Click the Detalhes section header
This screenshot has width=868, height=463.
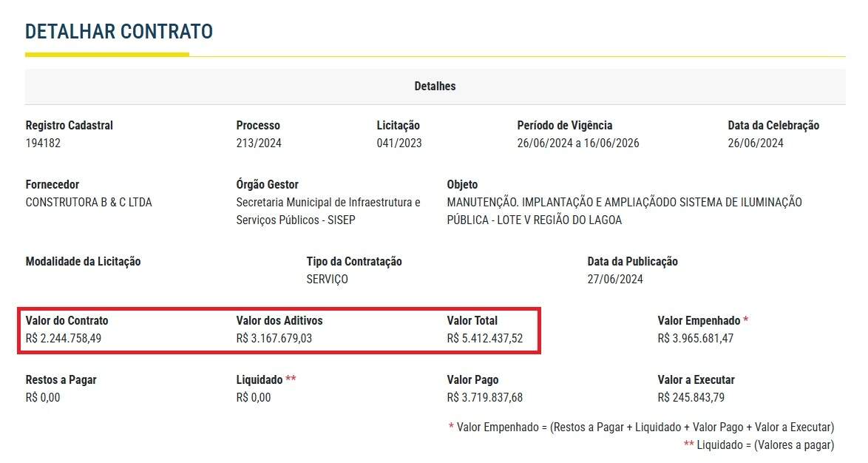[435, 87]
